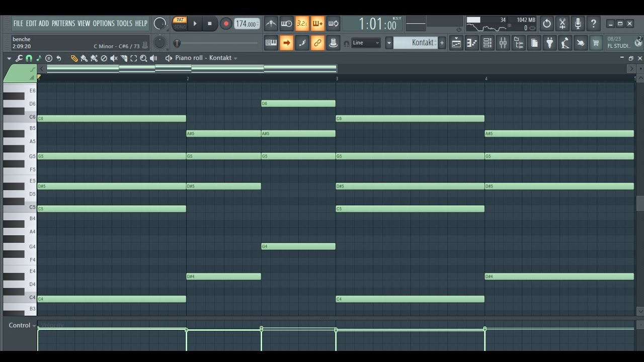644x362 pixels.
Task: Click the question mark help icon
Action: click(x=593, y=23)
